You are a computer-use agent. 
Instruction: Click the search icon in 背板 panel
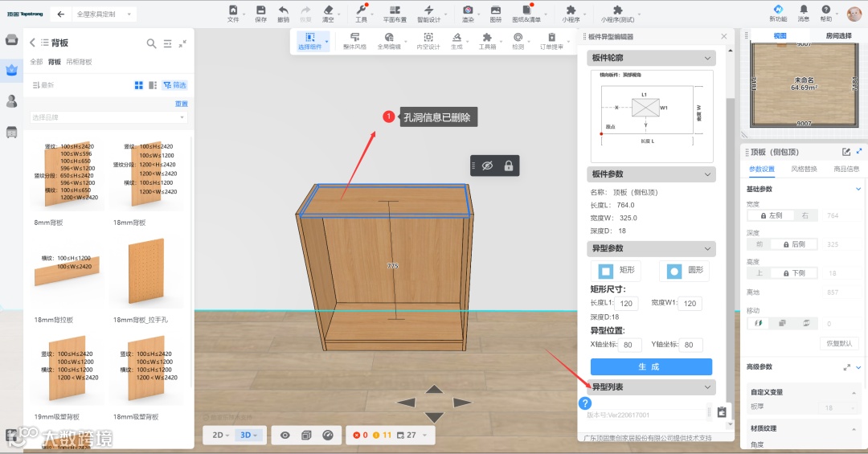pyautogui.click(x=151, y=43)
